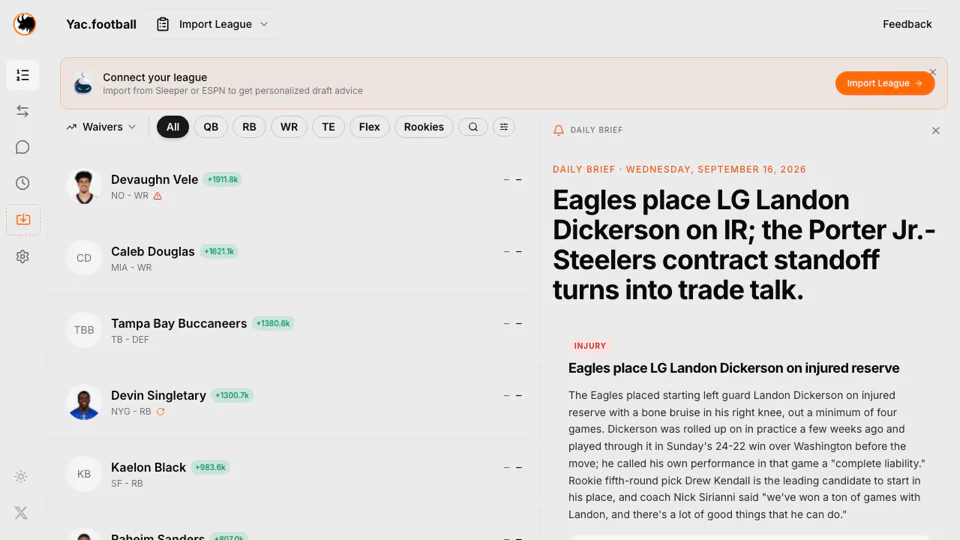Open Devaughn Vele player row
The image size is (960, 540).
(x=294, y=186)
